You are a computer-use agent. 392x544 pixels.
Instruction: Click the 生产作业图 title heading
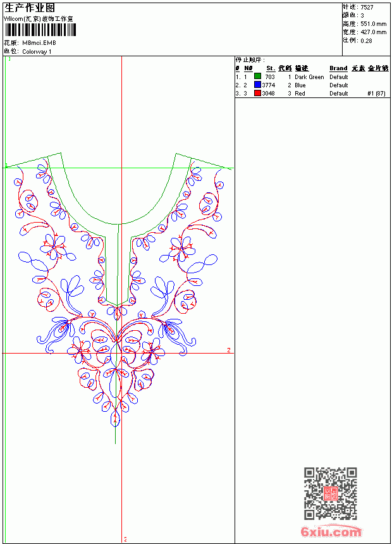[x=29, y=8]
